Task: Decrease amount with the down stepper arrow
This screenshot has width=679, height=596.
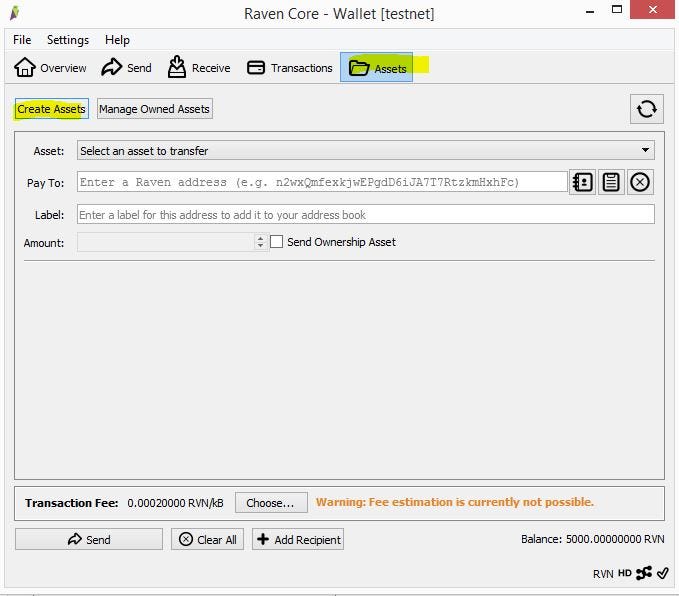Action: (x=260, y=246)
